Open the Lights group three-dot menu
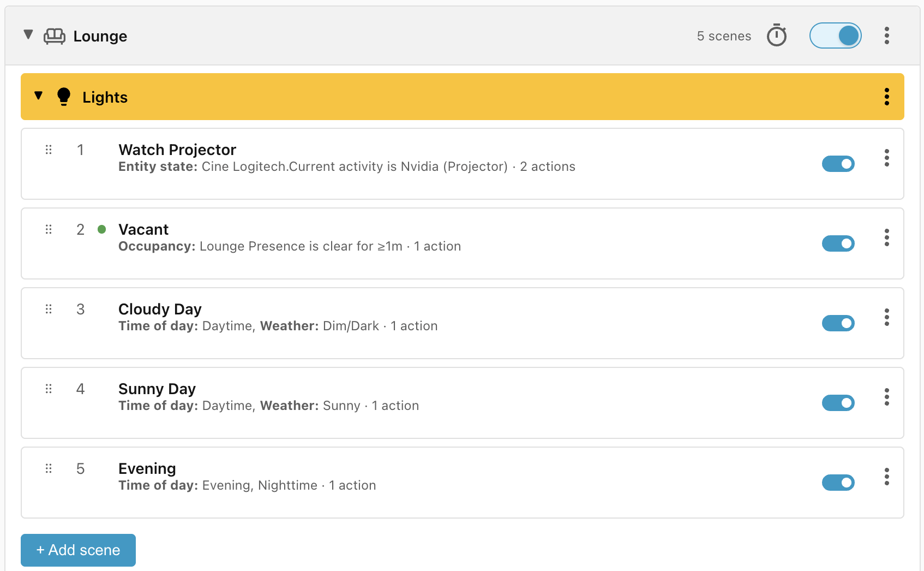This screenshot has height=571, width=924. coord(887,97)
